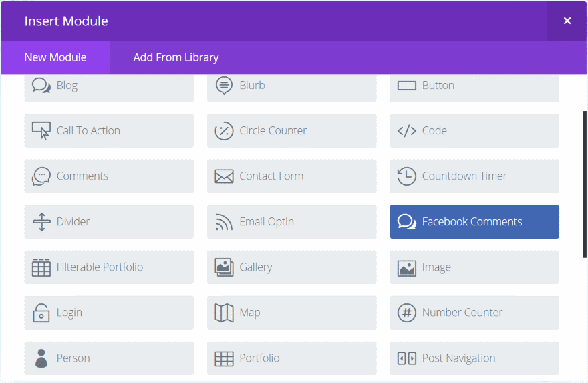588x383 pixels.
Task: Click the Code brackets icon
Action: tap(406, 131)
